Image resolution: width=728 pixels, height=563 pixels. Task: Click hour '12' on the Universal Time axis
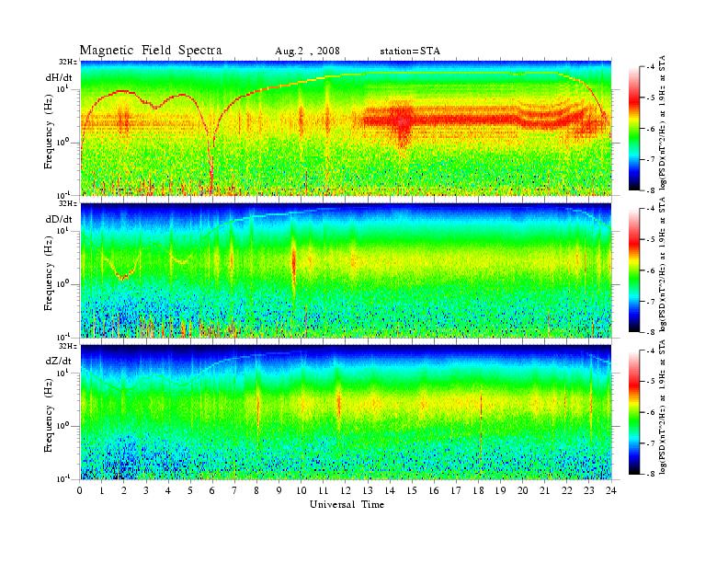coord(346,490)
